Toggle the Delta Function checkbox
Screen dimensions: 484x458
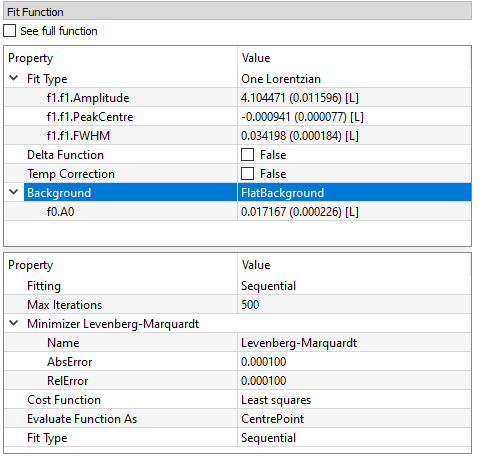pos(248,155)
